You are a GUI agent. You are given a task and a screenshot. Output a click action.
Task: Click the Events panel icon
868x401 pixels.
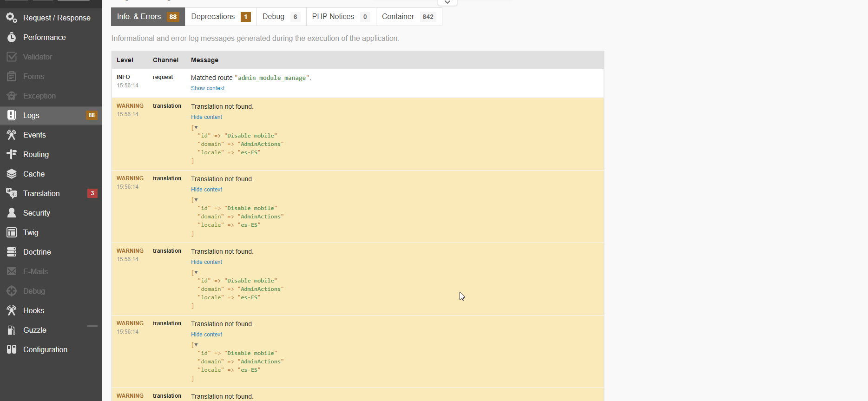(x=12, y=135)
